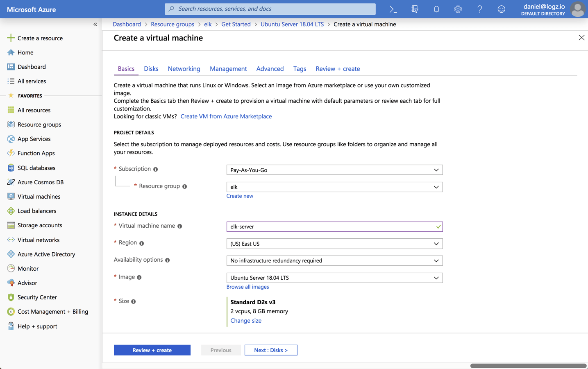Show info tooltip for Resource group
The width and height of the screenshot is (588, 369).
(185, 186)
